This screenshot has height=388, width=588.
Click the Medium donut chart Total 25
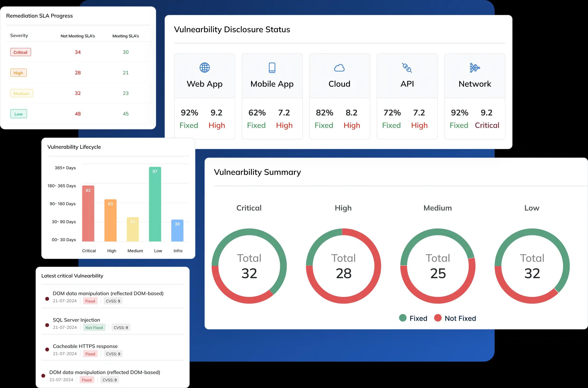click(x=438, y=266)
